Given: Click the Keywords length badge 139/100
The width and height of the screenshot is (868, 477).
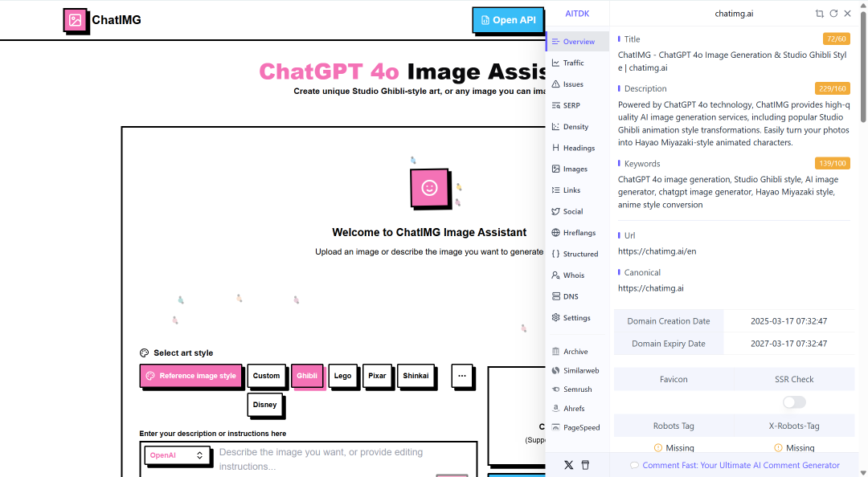Looking at the screenshot, I should tap(832, 163).
